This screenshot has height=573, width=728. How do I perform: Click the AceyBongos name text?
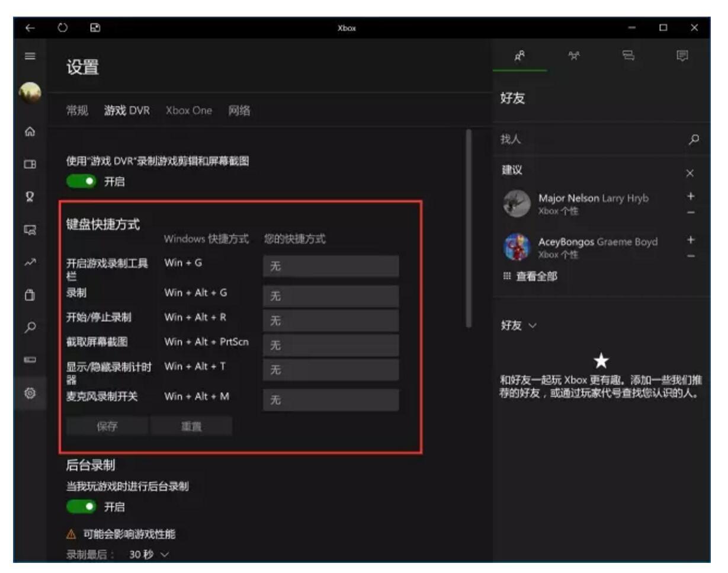566,242
